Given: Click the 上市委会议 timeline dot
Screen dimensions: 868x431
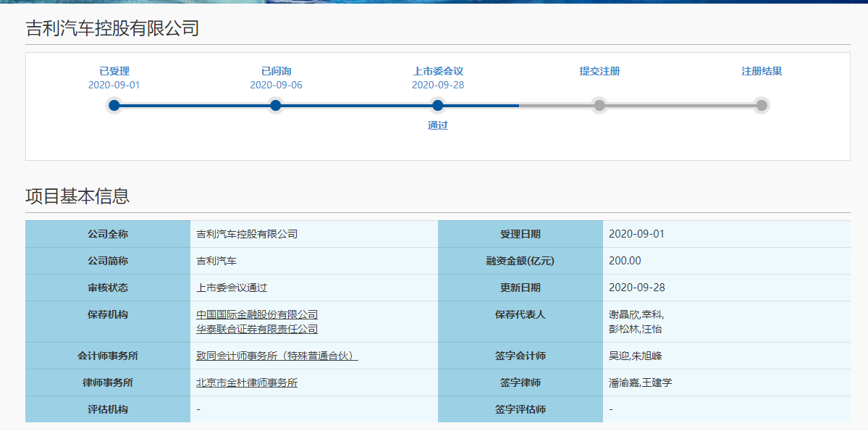Looking at the screenshot, I should click(x=437, y=106).
